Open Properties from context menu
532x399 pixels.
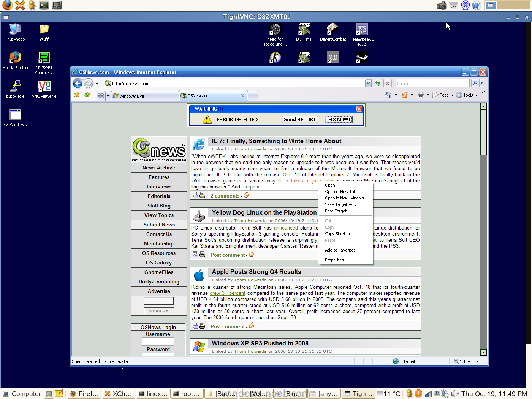[345, 260]
